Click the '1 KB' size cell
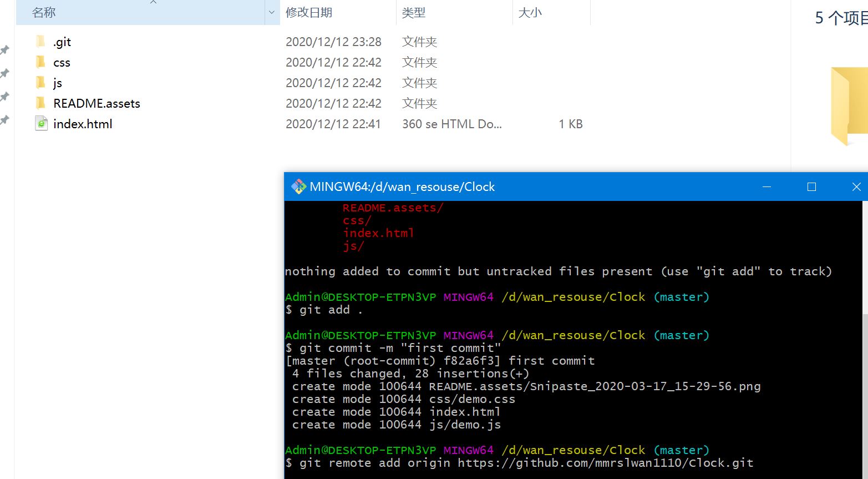 (571, 124)
